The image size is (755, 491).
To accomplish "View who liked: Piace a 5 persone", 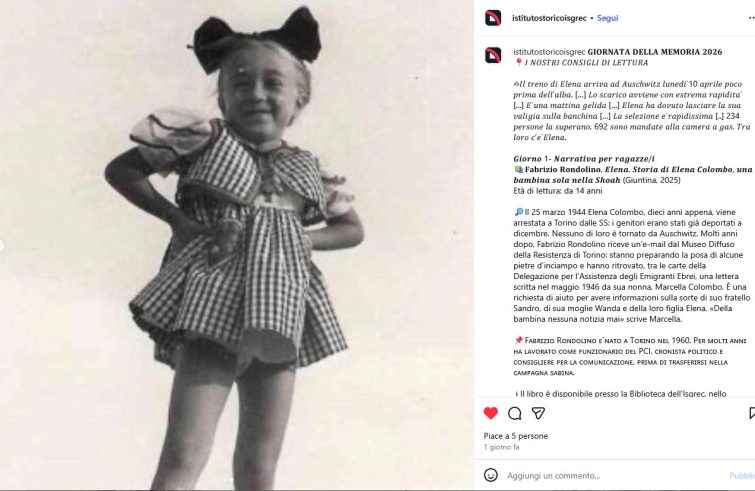I will click(515, 436).
